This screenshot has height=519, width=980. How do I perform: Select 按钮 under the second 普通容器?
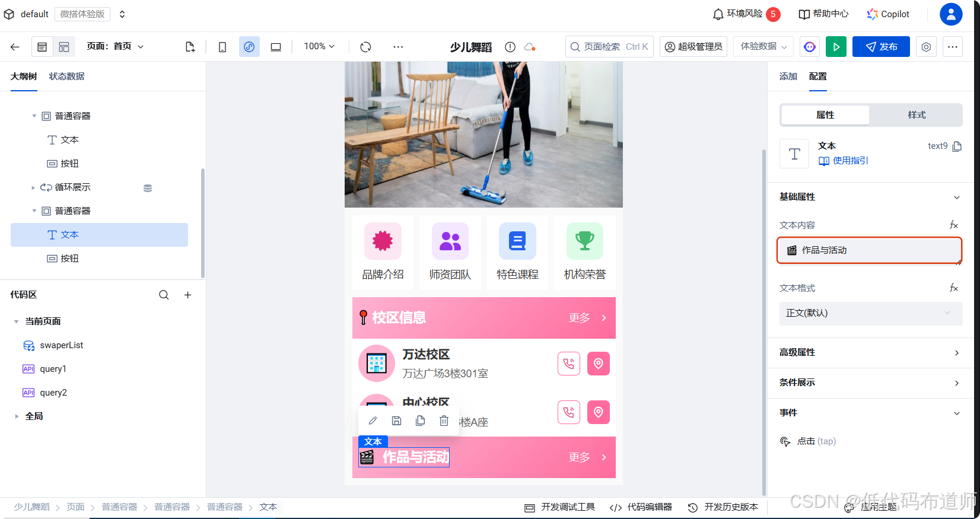[62, 259]
